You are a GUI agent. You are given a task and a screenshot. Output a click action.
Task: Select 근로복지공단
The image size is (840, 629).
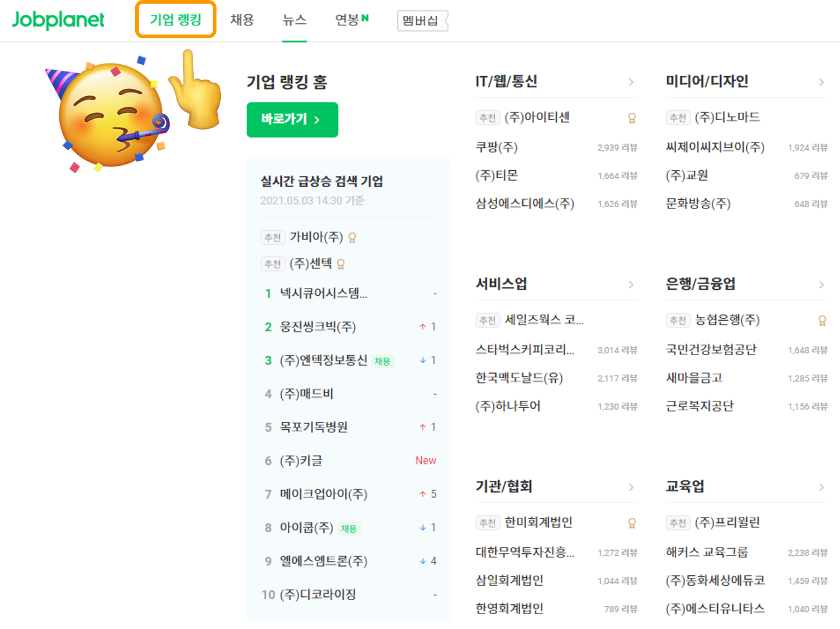pos(699,406)
